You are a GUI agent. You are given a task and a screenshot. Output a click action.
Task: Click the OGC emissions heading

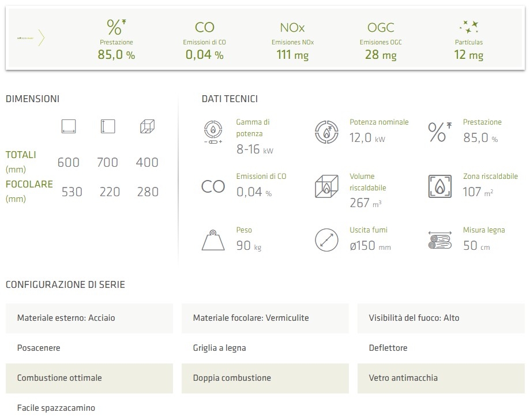pos(381,27)
